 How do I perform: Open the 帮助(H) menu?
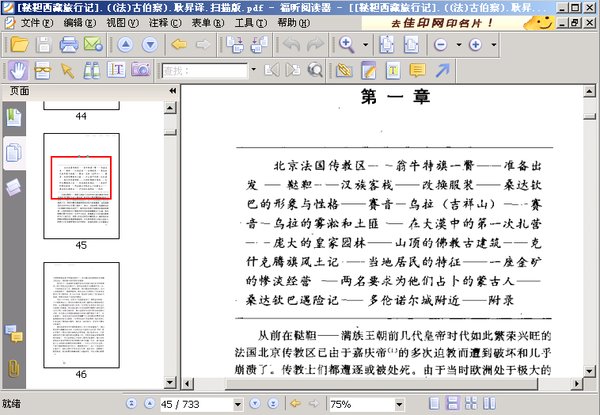pos(293,23)
